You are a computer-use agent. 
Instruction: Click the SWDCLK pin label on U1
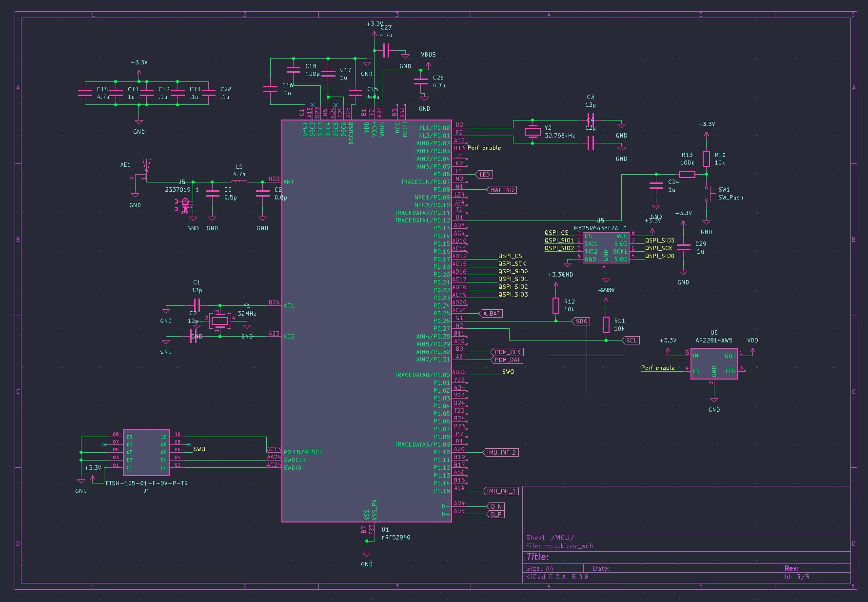click(295, 460)
